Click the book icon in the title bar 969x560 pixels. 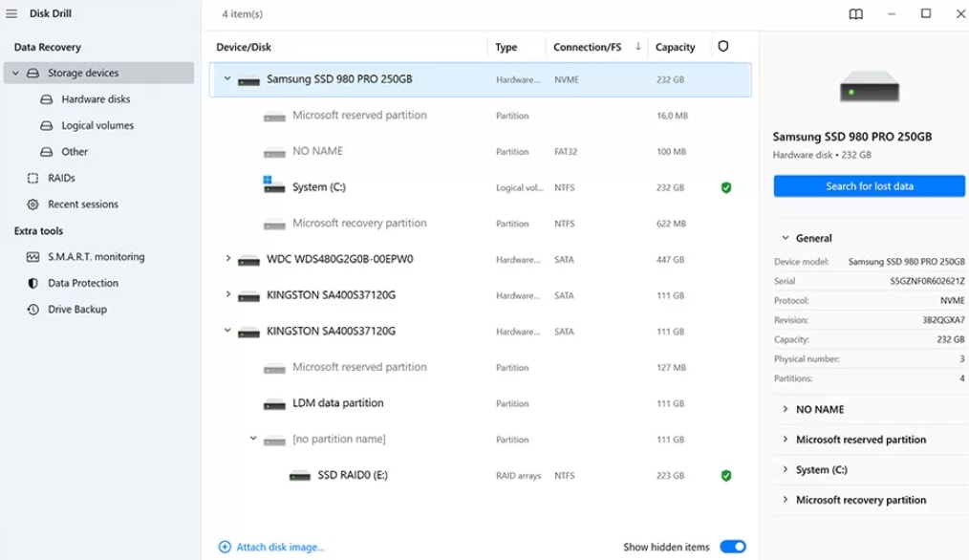click(856, 14)
